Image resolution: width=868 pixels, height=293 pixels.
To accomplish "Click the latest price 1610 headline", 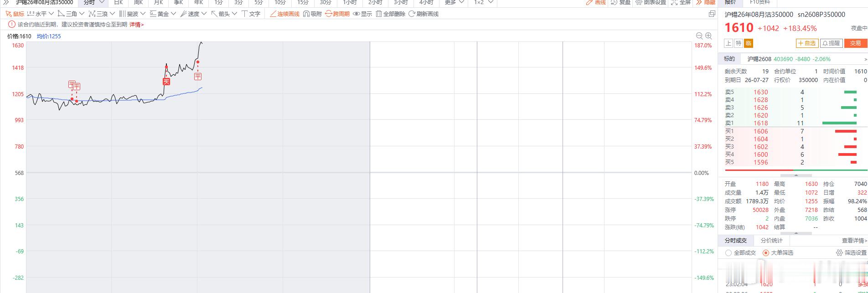I will pos(739,28).
